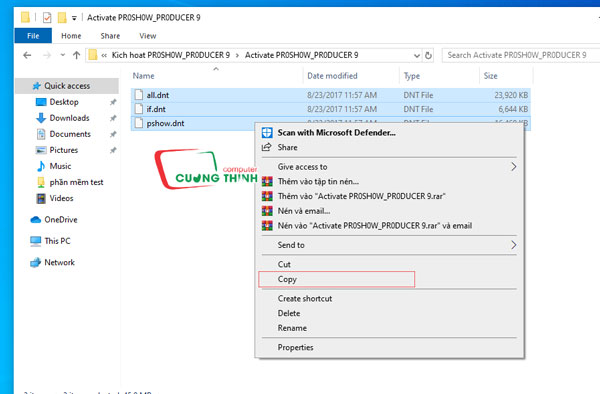600x394 pixels.
Task: Open Music in the sidebar
Action: [x=60, y=166]
